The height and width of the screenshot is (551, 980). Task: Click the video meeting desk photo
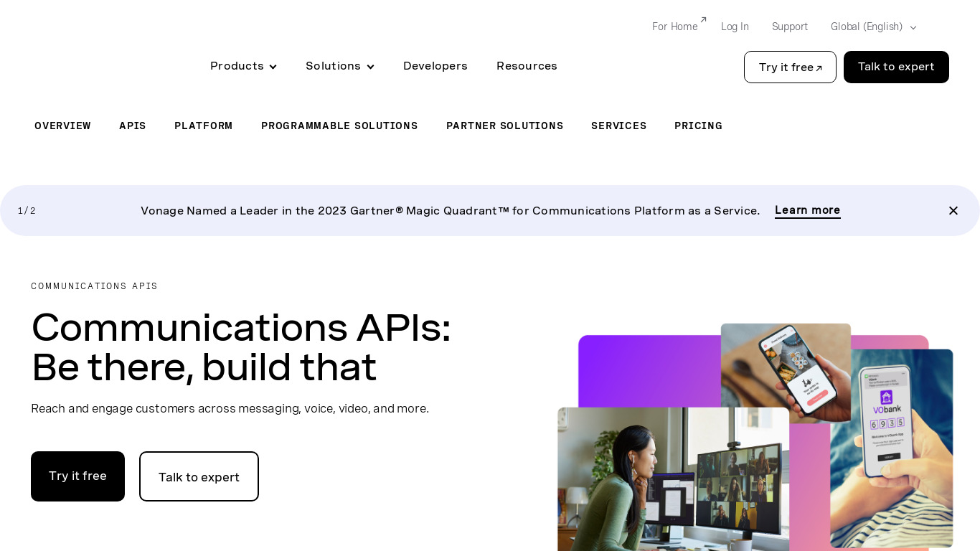tap(673, 479)
